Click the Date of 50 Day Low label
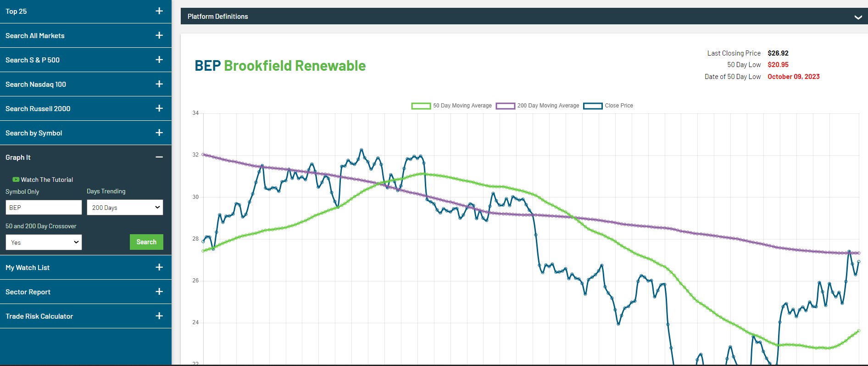 733,77
